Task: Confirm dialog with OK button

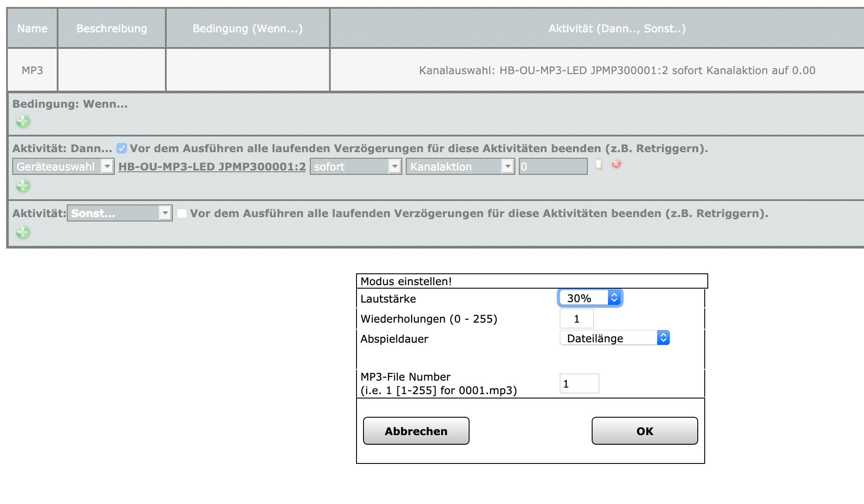Action: [x=645, y=431]
